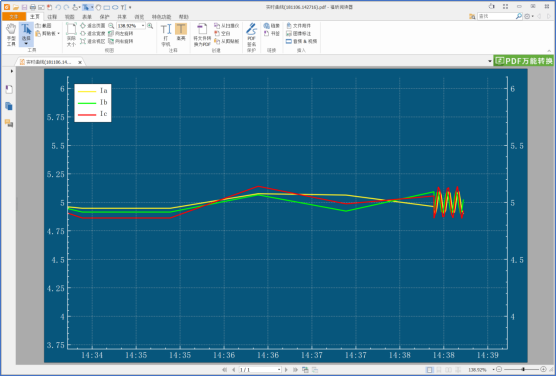Click the actual size page icon
Screen dimensions: 556x377
71,35
